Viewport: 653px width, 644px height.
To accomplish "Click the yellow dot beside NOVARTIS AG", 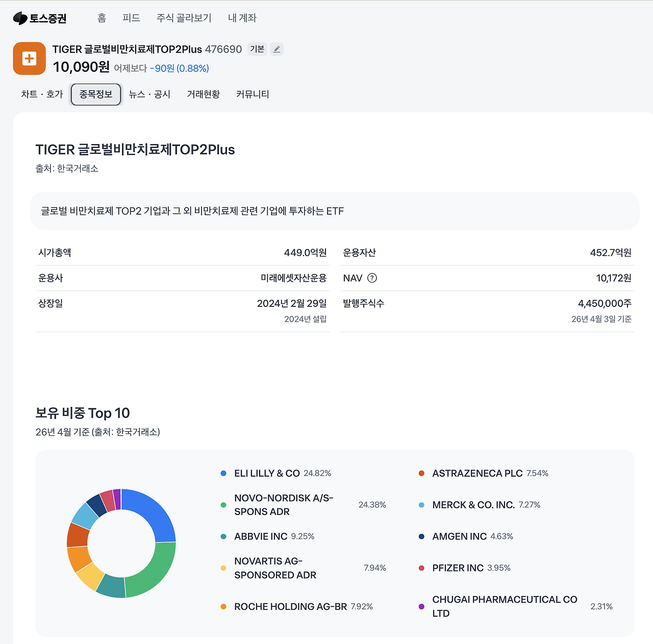I will pos(223,568).
